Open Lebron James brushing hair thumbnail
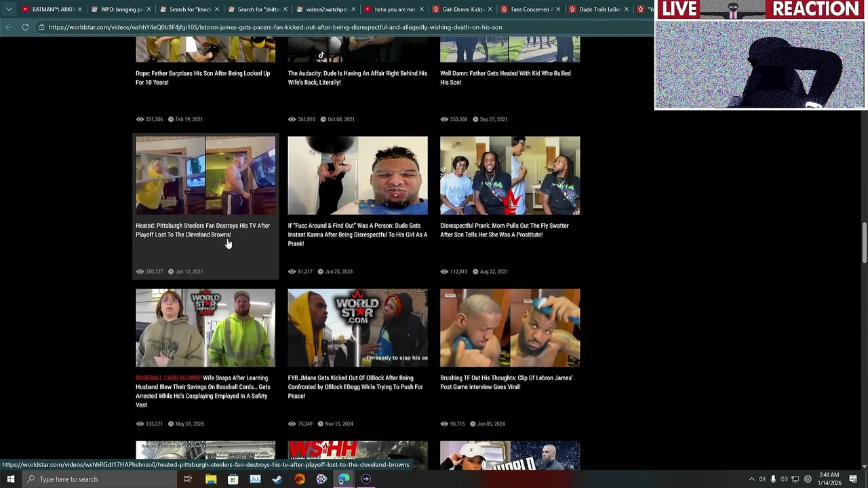Viewport: 868px width, 488px height. (510, 328)
